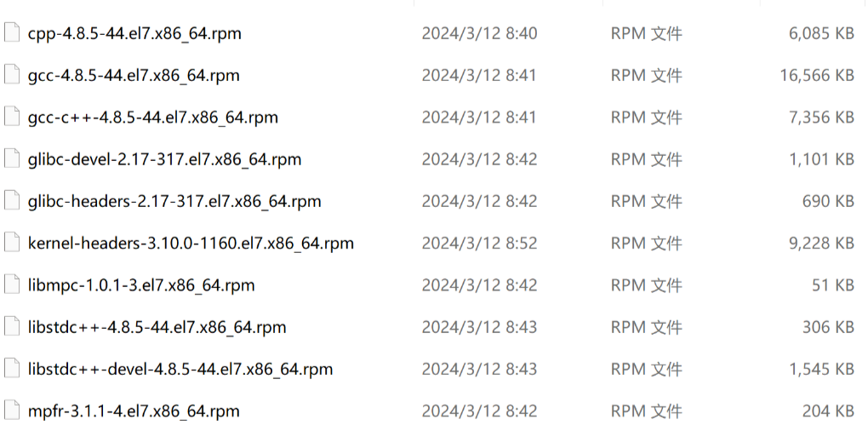Click the glibc-headers-2.17-317.el7.x86_64.rpm name
The height and width of the screenshot is (431, 868).
coord(174,202)
